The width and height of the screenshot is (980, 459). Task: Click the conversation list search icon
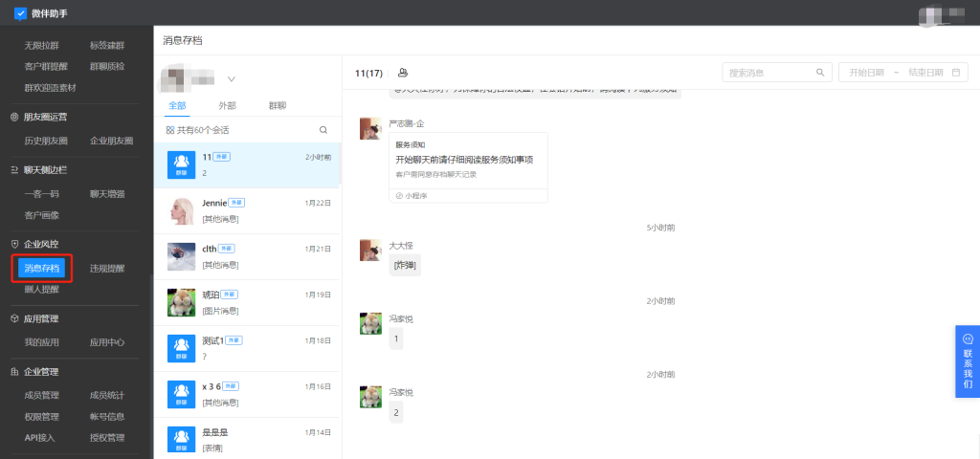click(323, 130)
